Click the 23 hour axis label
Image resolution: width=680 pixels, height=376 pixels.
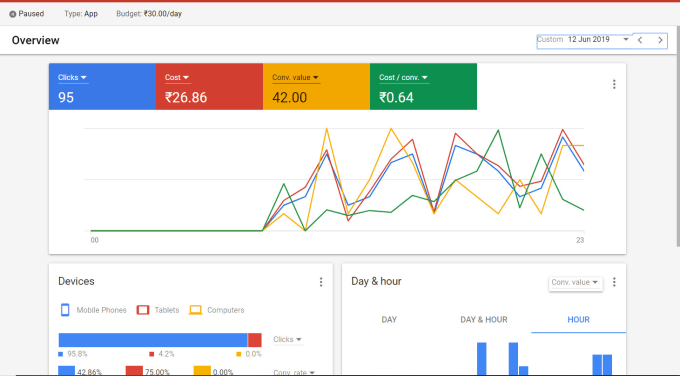pyautogui.click(x=580, y=240)
